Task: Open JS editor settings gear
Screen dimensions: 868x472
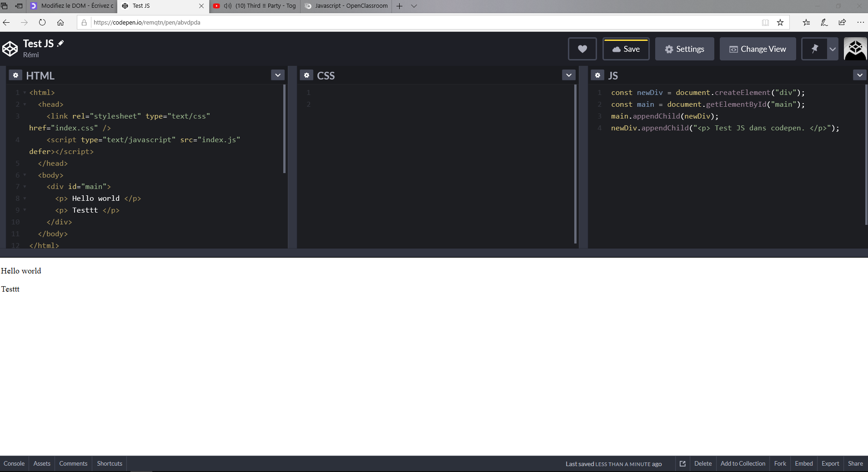Action: click(597, 75)
